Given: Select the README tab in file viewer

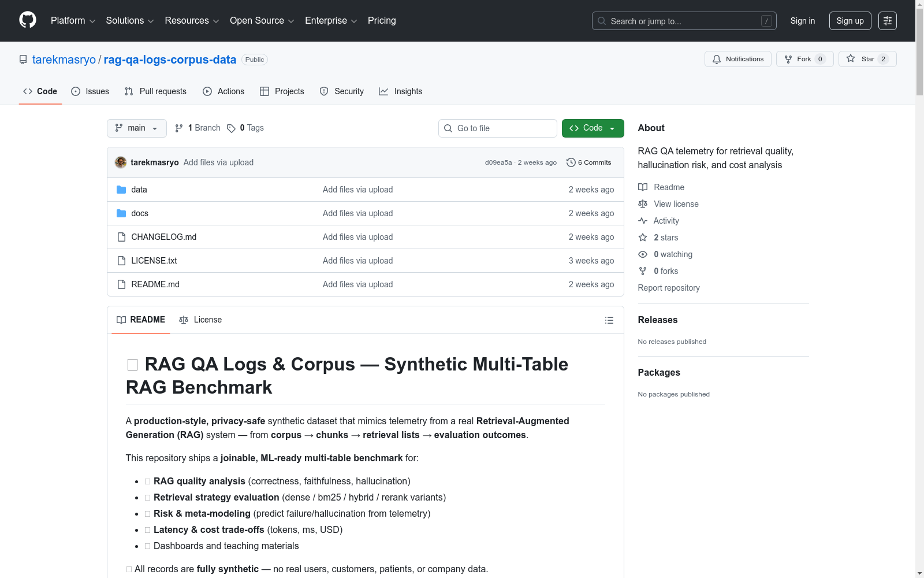Looking at the screenshot, I should click(x=141, y=320).
